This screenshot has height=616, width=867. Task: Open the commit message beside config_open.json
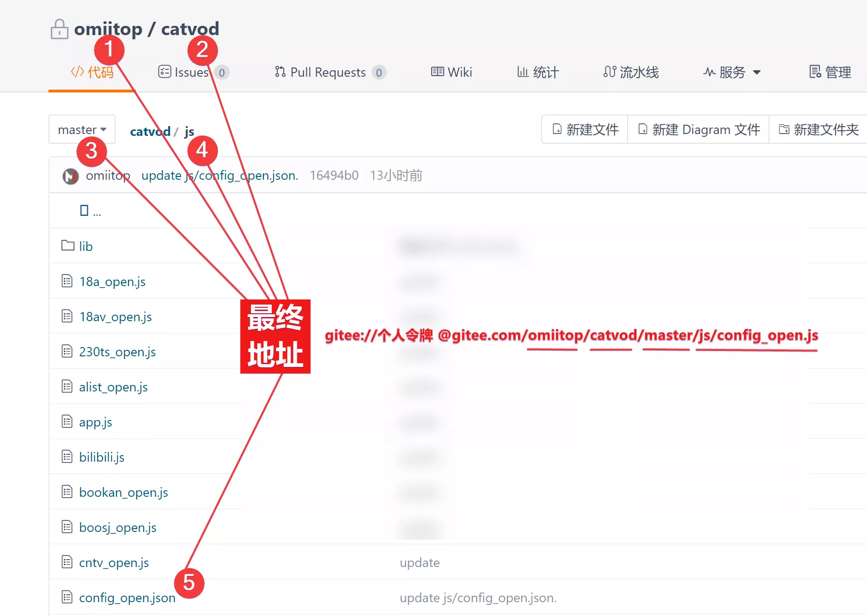478,598
